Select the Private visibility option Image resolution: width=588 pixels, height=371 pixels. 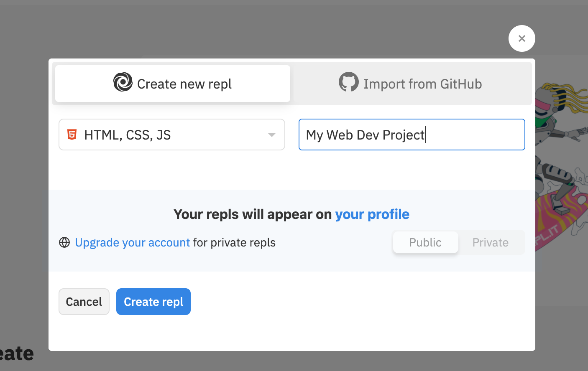(x=490, y=243)
